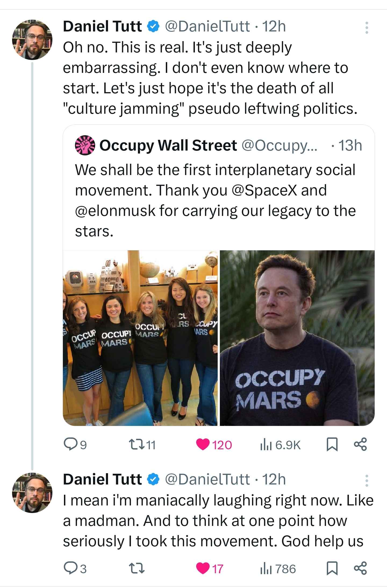Open the quoted Occupy Wall Street tweet text
The height and width of the screenshot is (588, 387).
tap(215, 200)
